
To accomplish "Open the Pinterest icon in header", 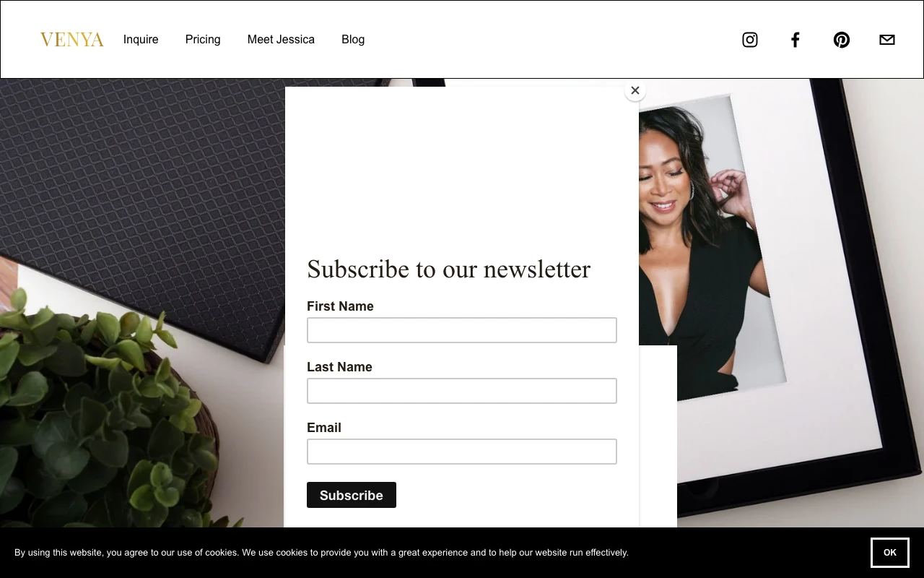I will click(x=841, y=40).
